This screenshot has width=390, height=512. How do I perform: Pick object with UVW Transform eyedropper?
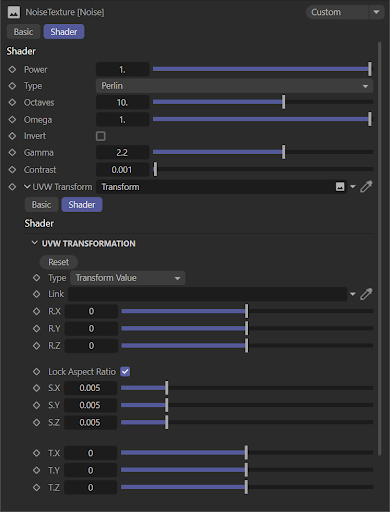tap(366, 187)
